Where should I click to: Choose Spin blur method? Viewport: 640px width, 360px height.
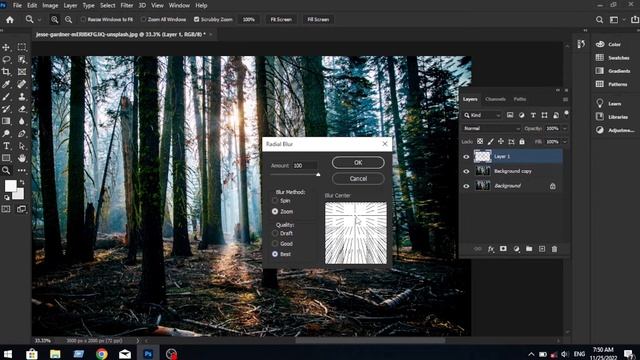coord(275,200)
